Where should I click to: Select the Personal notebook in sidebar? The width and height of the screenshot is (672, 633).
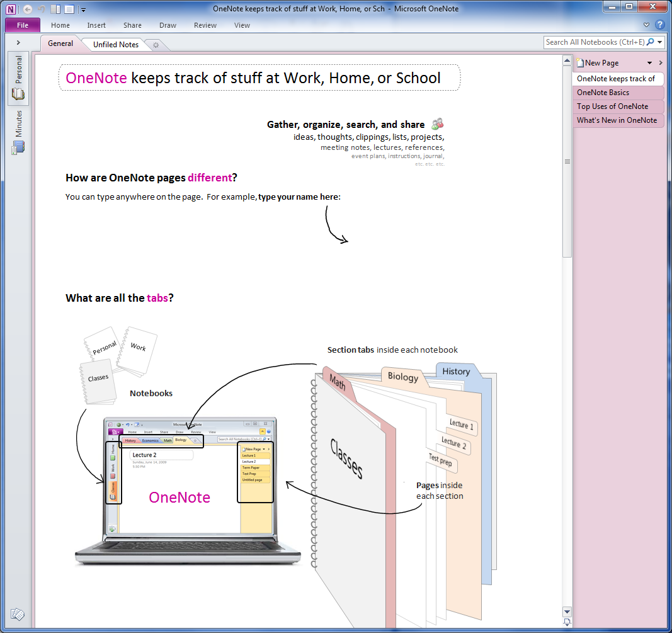(x=18, y=79)
